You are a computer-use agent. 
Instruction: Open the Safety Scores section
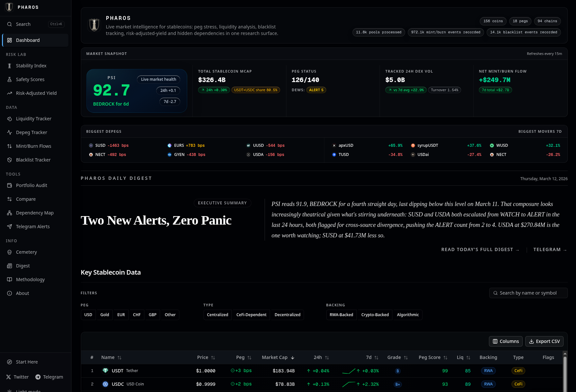coord(30,79)
